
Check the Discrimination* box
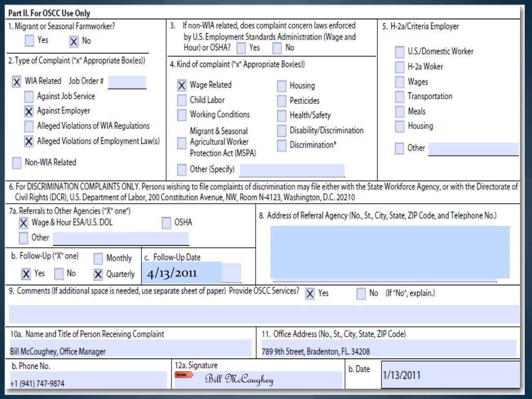click(282, 145)
